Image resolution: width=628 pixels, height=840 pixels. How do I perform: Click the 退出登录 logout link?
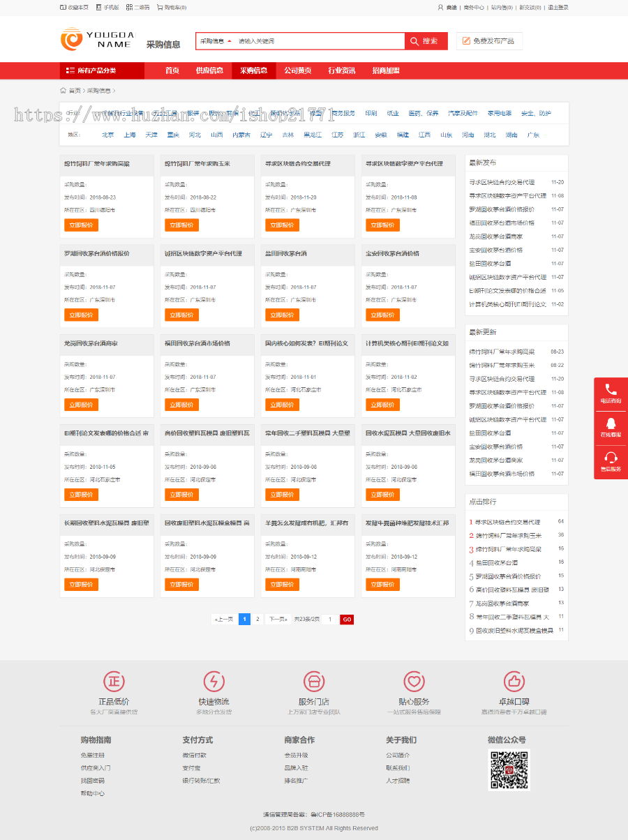[x=558, y=7]
